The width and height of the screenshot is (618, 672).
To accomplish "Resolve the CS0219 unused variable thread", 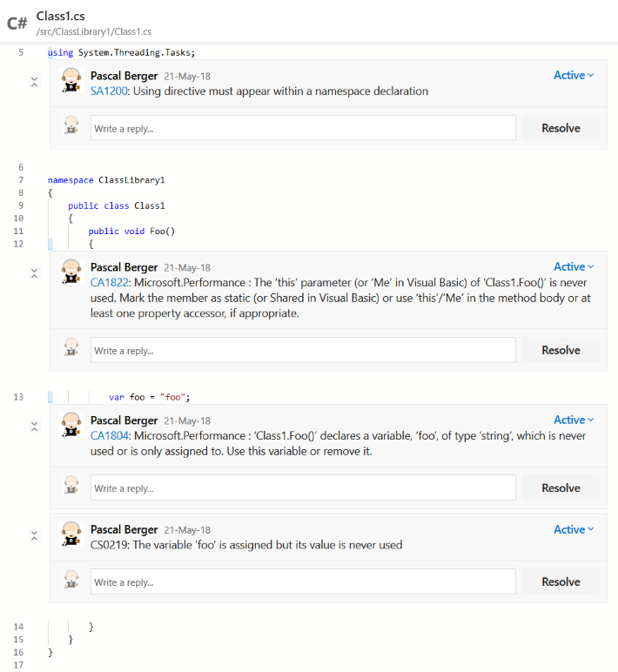I will coord(561,581).
